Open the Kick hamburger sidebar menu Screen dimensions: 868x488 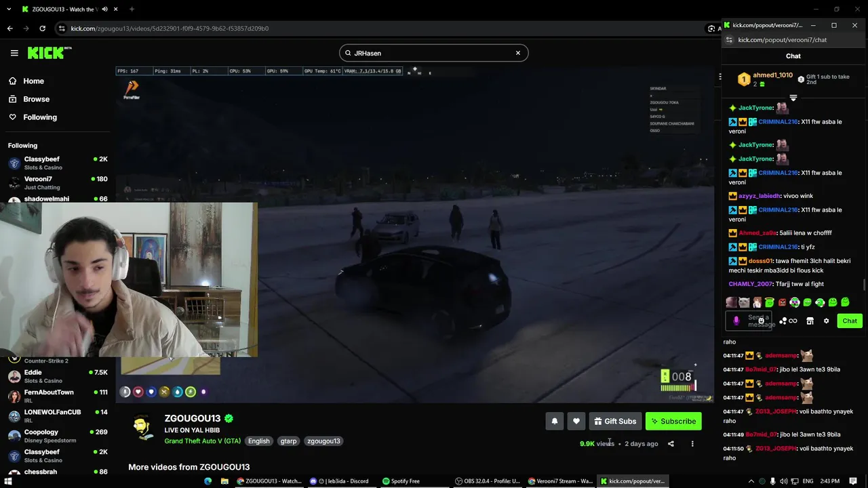pos(14,53)
